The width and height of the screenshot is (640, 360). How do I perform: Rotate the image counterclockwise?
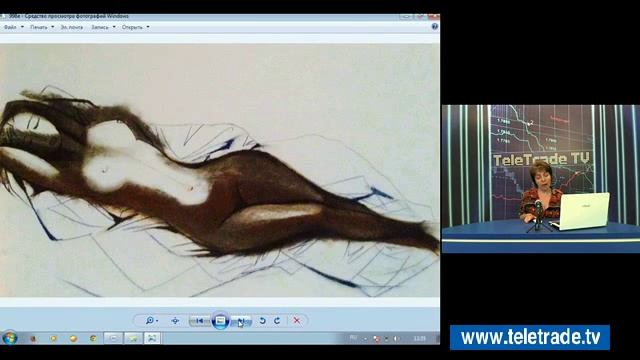tap(262, 320)
